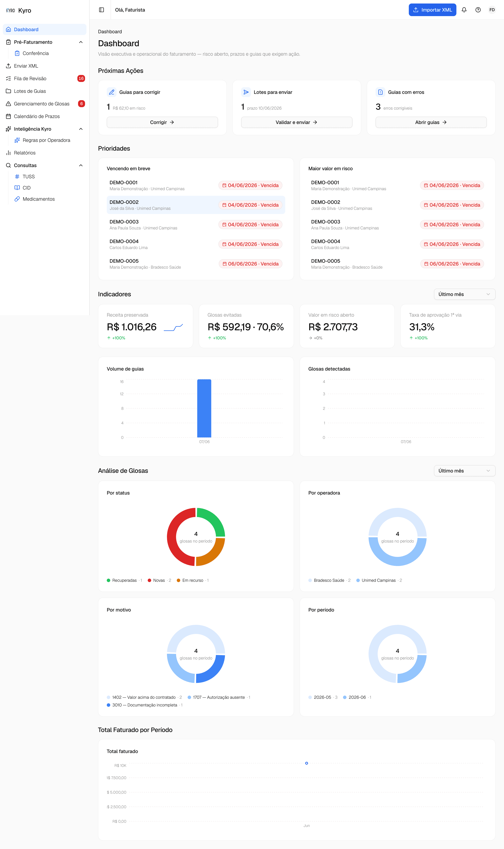Viewport: 504px width, 849px height.
Task: Click the Importar XML button
Action: click(432, 10)
